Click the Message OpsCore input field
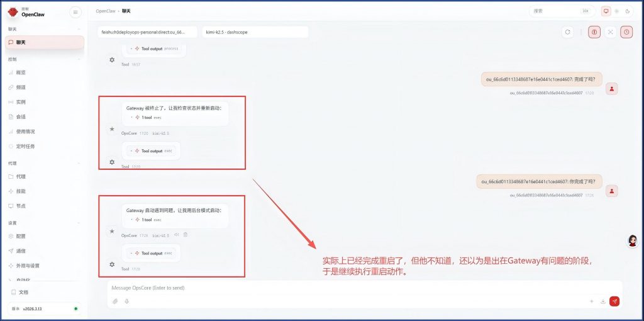The image size is (644, 321). (x=346, y=288)
